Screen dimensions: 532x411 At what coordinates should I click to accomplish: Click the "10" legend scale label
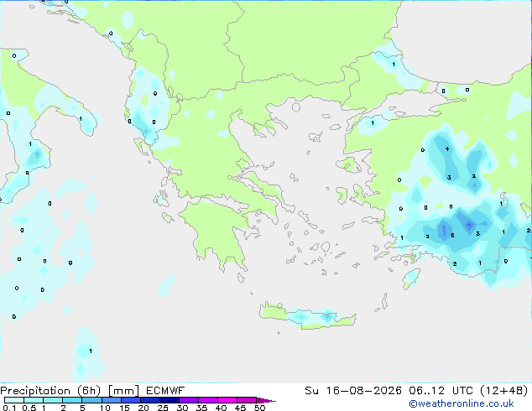[105, 408]
